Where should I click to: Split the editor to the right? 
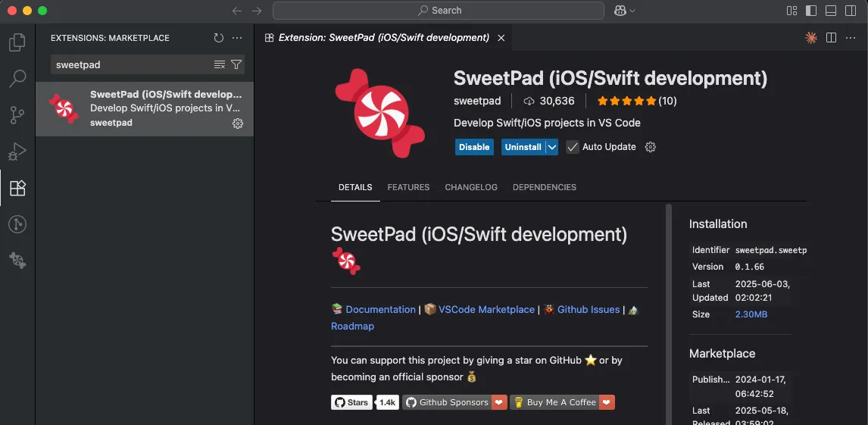click(x=831, y=38)
